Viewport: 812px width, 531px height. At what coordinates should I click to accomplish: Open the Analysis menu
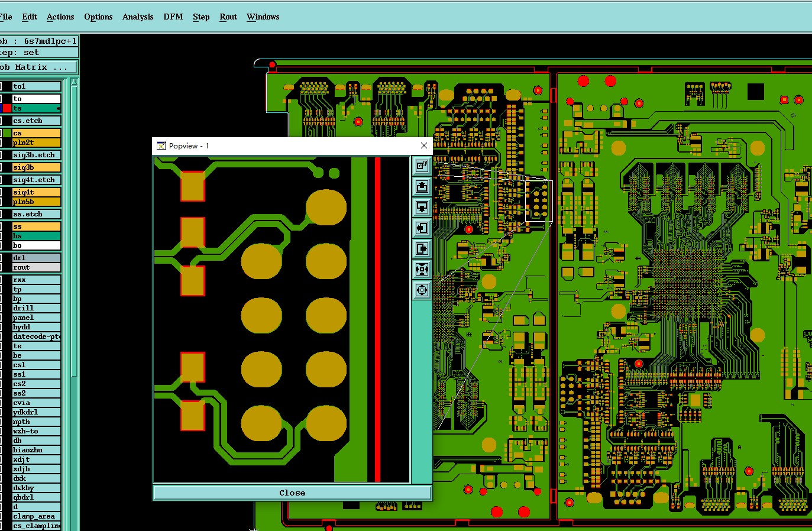point(138,17)
